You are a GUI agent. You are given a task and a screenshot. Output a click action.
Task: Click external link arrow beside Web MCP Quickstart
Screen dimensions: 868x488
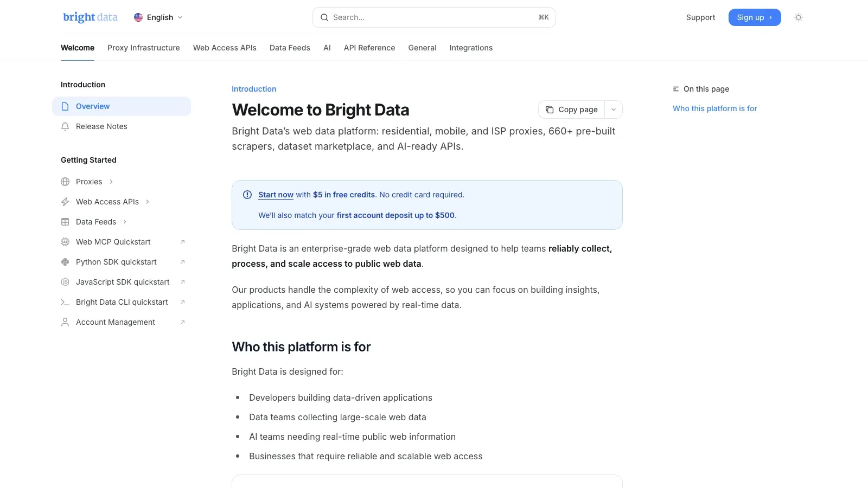click(183, 242)
